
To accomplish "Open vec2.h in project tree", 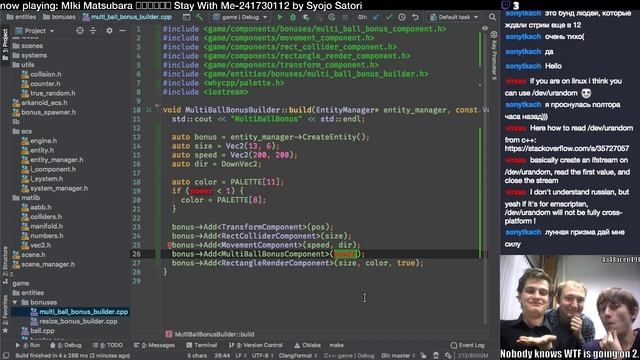I will click(x=36, y=245).
